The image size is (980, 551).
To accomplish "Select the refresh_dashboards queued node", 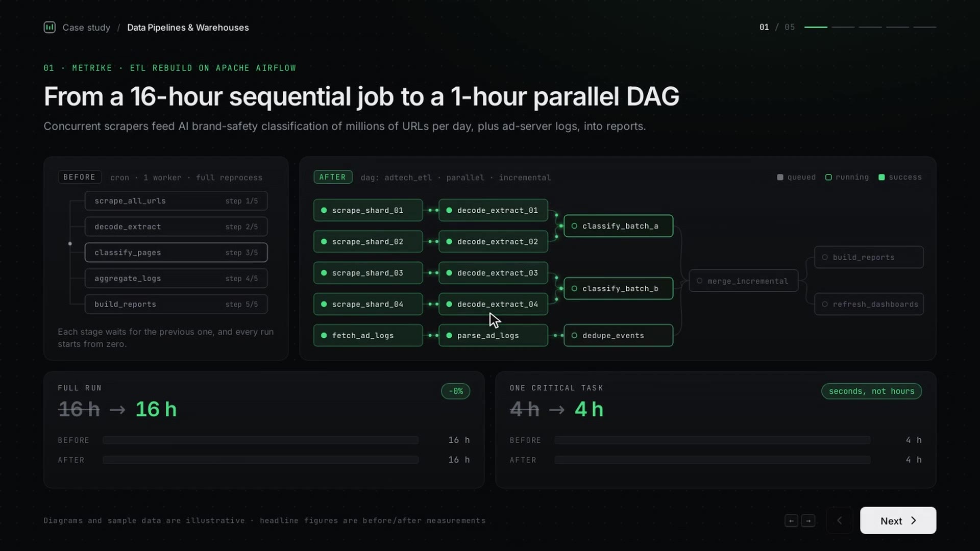I will 869,304.
